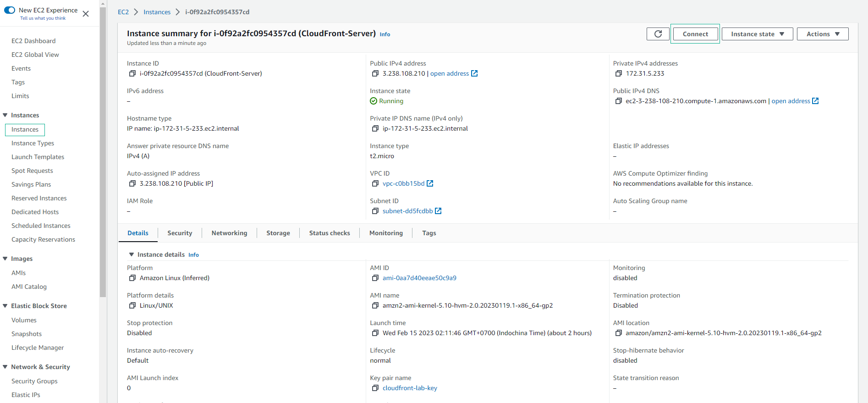This screenshot has height=403, width=868.
Task: Copy the AMI location value
Action: tap(619, 333)
